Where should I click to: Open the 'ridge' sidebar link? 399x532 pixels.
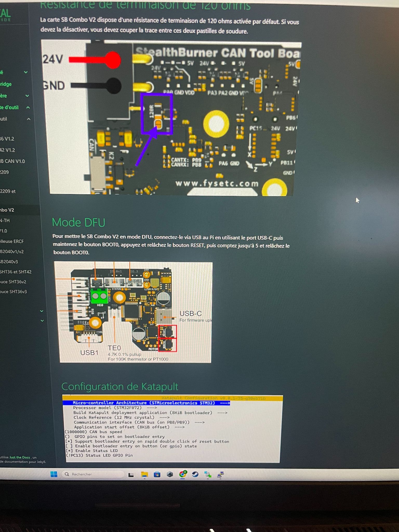(x=6, y=84)
